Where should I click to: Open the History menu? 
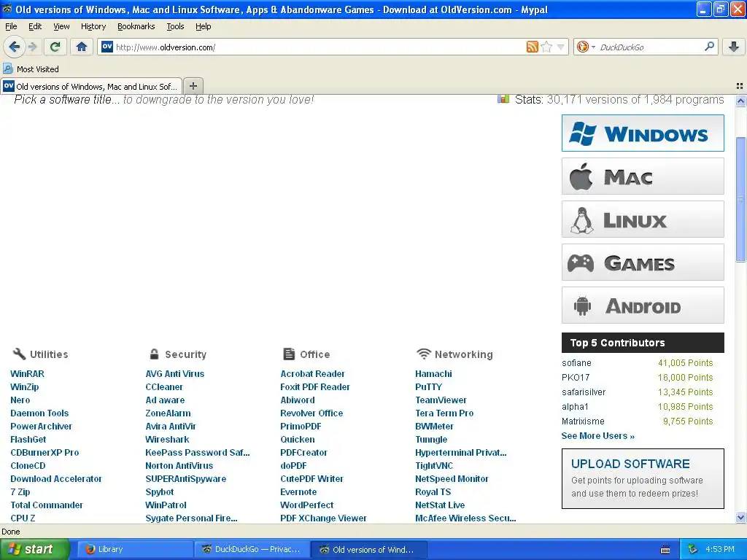(93, 26)
